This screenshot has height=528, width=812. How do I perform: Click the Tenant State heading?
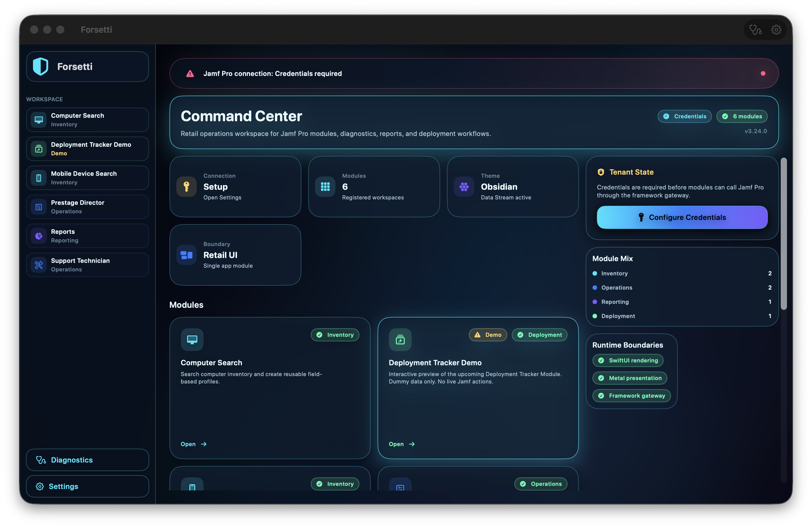tap(631, 172)
